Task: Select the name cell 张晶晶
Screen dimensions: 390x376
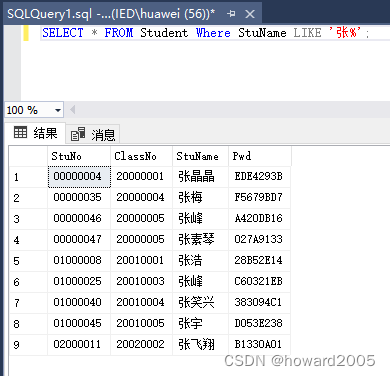Action: click(x=200, y=177)
